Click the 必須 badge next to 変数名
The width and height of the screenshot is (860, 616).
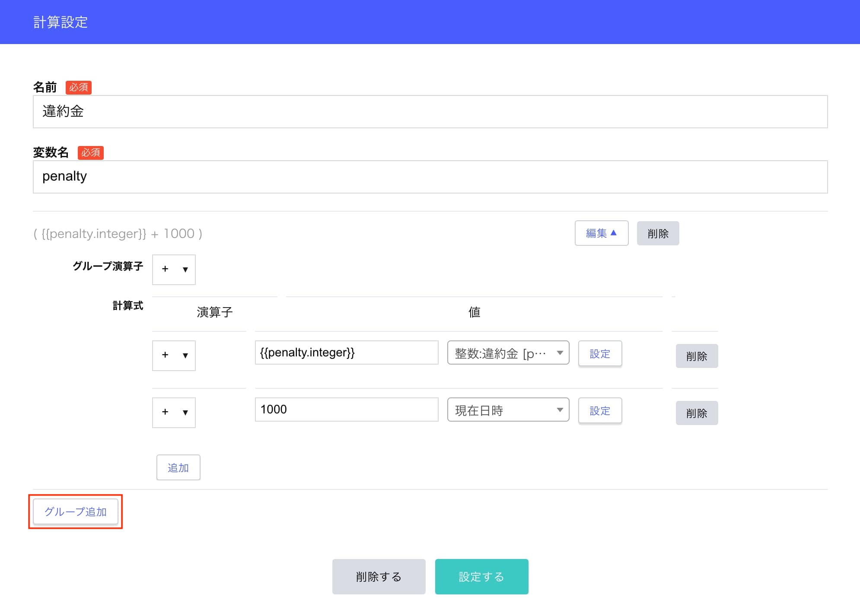pyautogui.click(x=91, y=152)
